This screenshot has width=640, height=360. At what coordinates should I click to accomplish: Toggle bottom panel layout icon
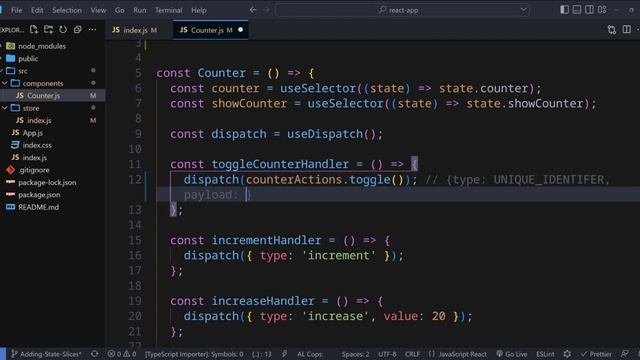(577, 9)
